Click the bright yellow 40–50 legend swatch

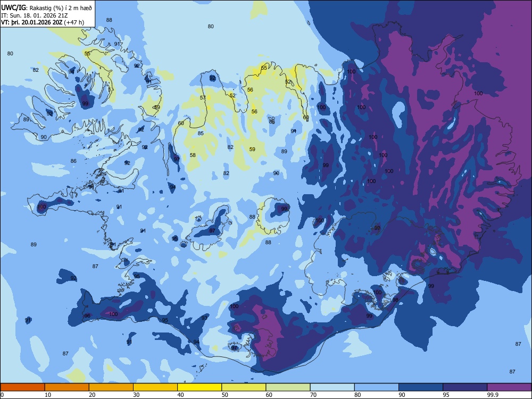(199, 387)
